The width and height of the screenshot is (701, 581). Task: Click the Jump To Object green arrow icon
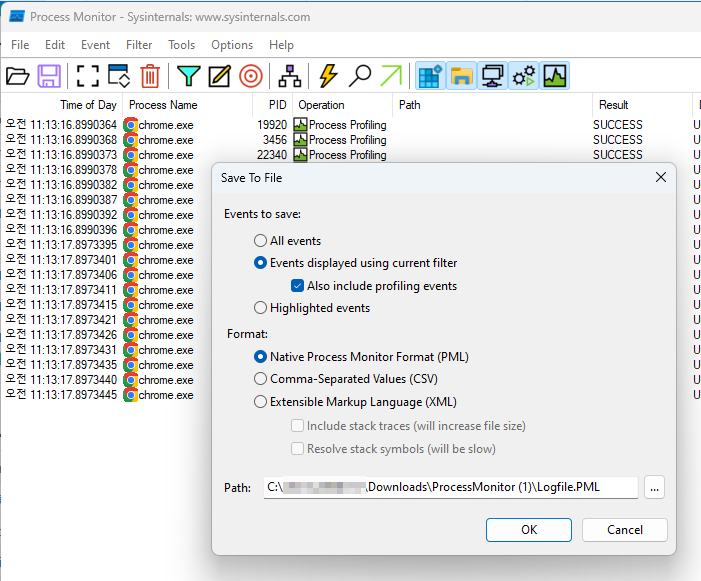[391, 76]
